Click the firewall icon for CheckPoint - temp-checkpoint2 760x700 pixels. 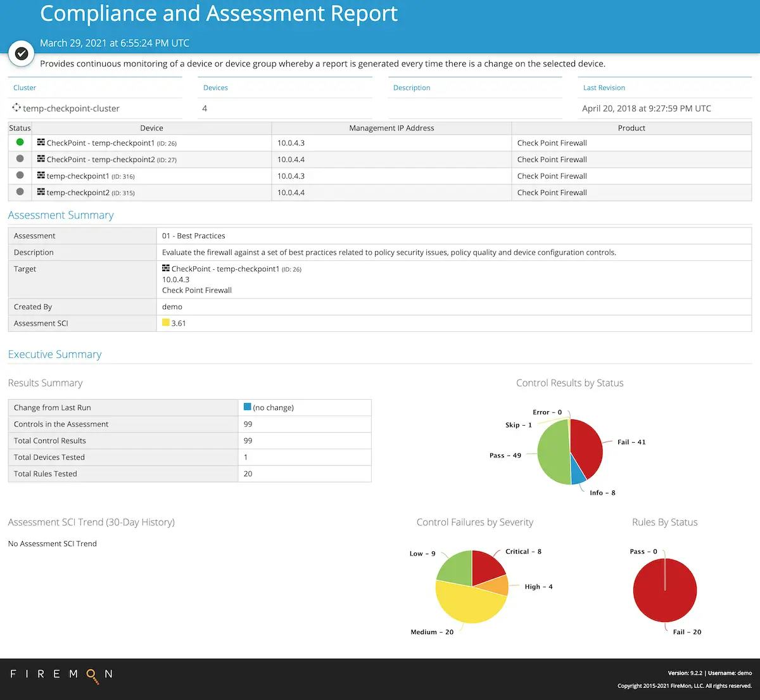(40, 159)
